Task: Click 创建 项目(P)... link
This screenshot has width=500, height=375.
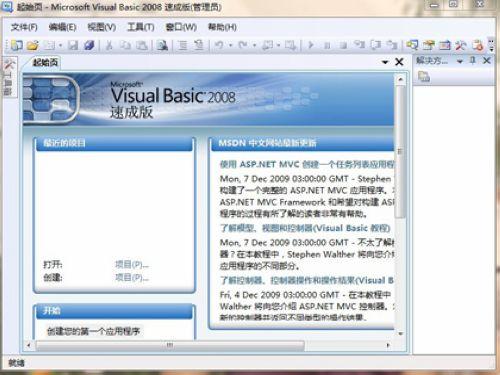Action: click(132, 277)
